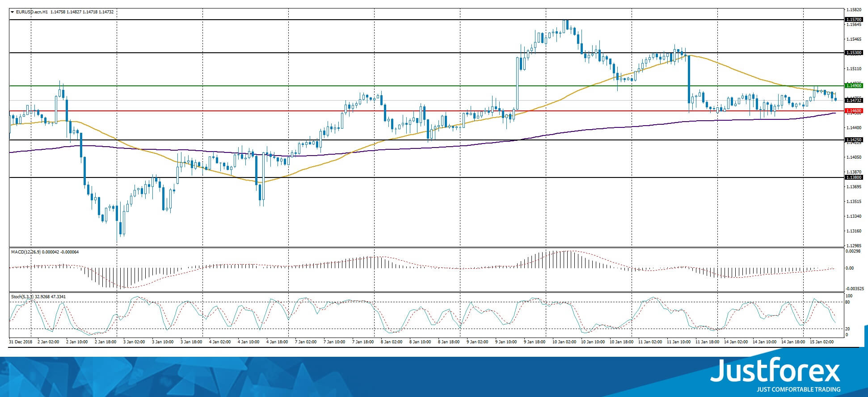Click the -0.003525 MACD scale value
Screen dimensions: 868x397
855,289
